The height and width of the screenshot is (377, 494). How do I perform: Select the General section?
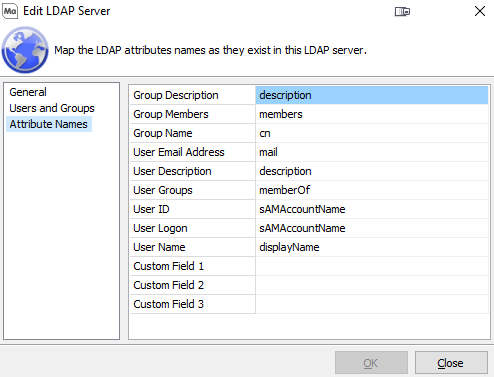point(28,92)
